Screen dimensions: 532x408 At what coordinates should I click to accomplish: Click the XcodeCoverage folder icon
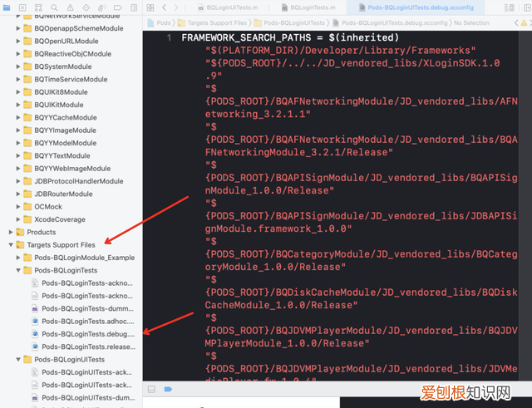(x=27, y=219)
